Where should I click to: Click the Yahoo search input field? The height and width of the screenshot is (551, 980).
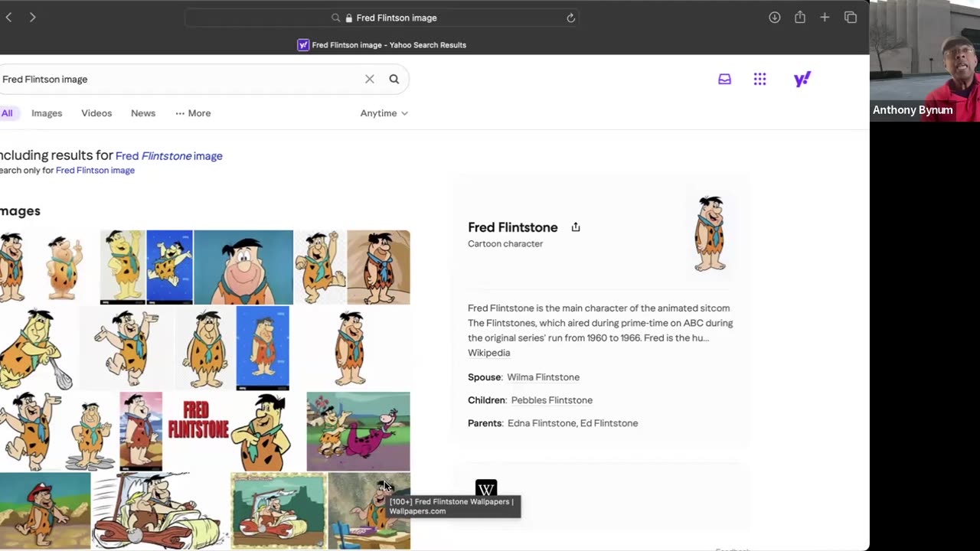point(180,79)
